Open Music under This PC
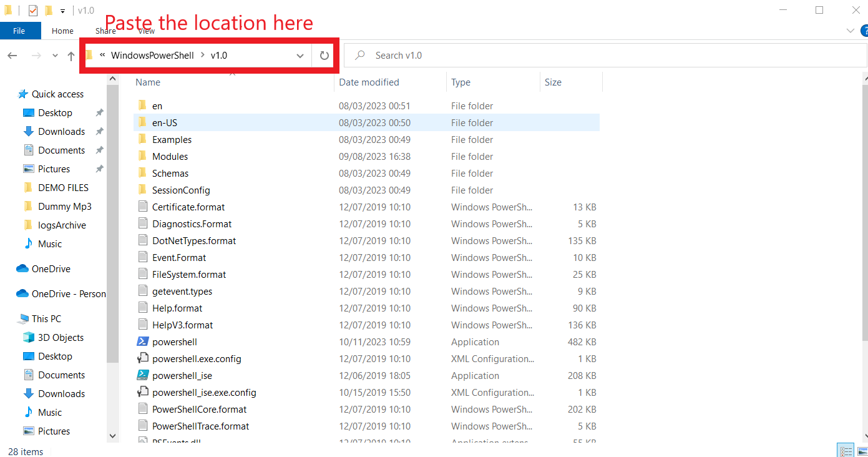 click(x=43, y=413)
